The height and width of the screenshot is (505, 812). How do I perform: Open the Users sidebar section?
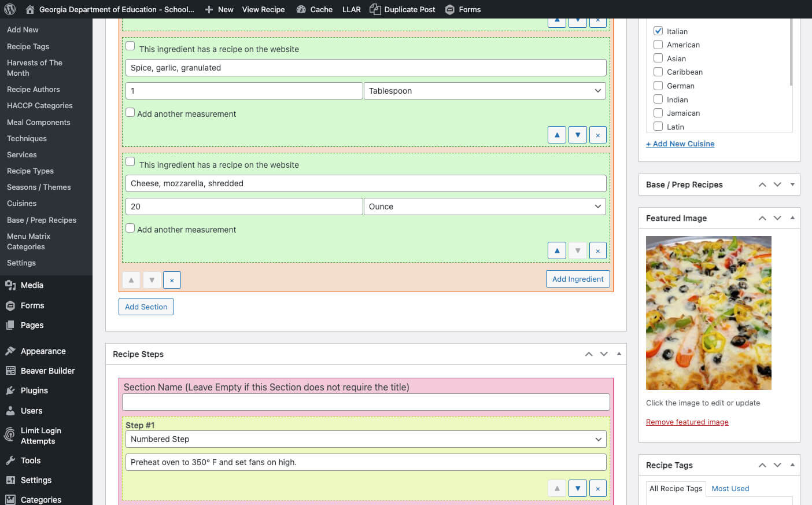31,411
